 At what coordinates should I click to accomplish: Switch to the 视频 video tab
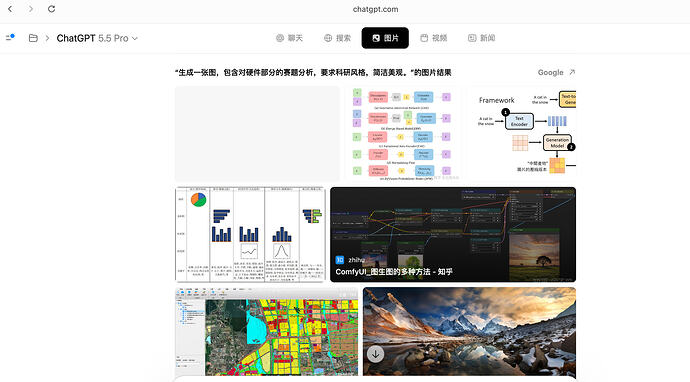click(433, 38)
